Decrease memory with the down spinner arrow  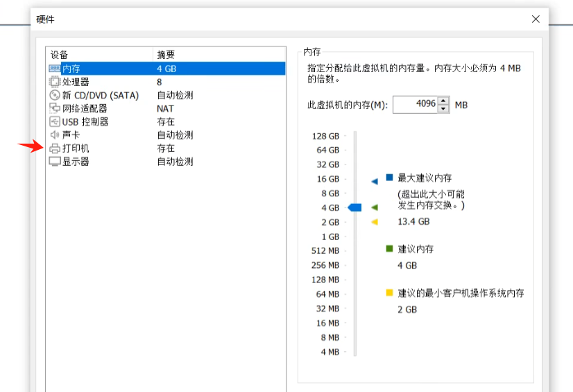pyautogui.click(x=443, y=109)
